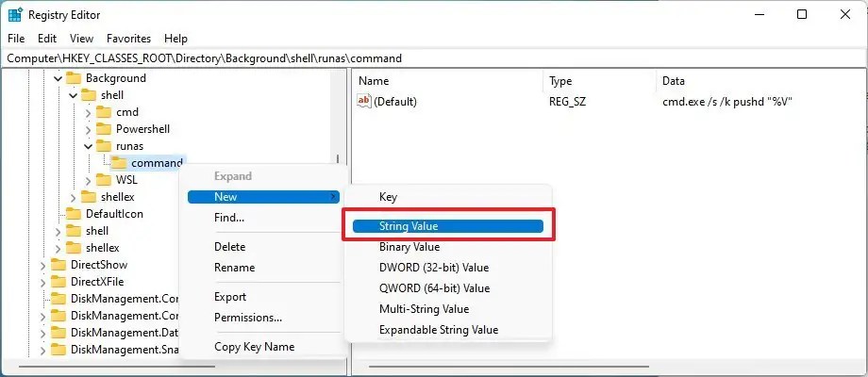Click the DirectShow folder icon
868x377 pixels.
(x=58, y=264)
